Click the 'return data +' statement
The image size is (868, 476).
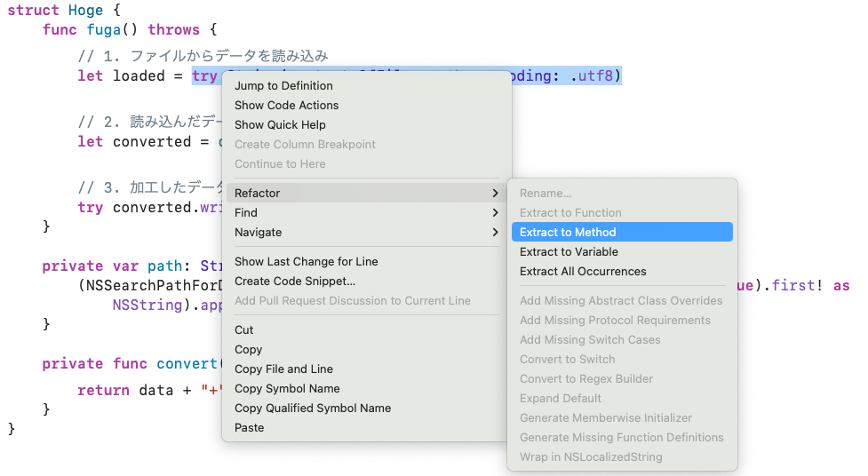[x=134, y=390]
